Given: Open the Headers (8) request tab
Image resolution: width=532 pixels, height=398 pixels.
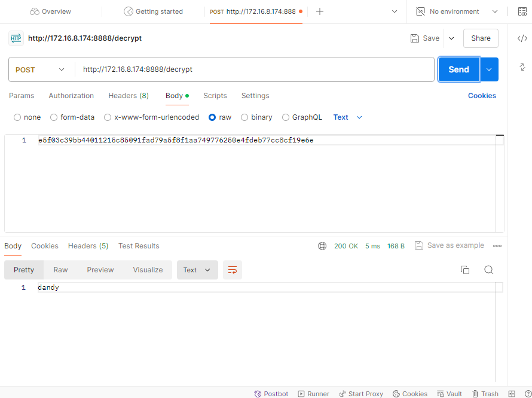Looking at the screenshot, I should [129, 96].
